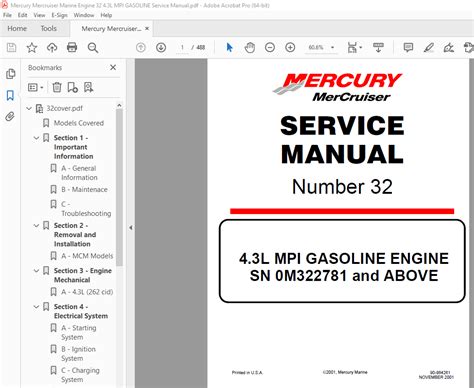This screenshot has width=474, height=388.
Task: Go to previous page arrow icon
Action: (141, 48)
